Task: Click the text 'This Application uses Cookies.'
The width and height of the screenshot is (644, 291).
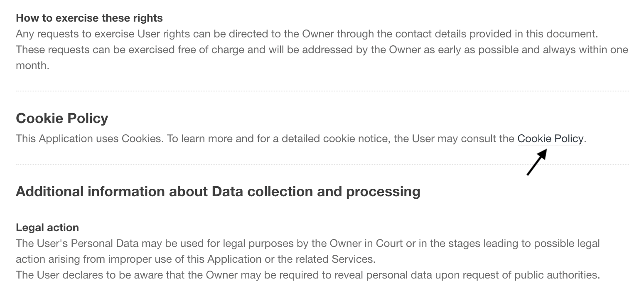Action: (90, 138)
